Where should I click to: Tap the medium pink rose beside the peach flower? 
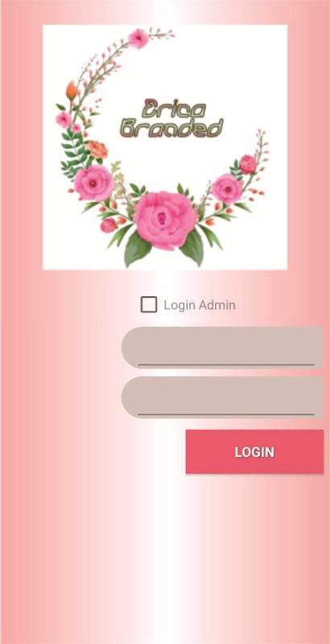pyautogui.click(x=93, y=183)
